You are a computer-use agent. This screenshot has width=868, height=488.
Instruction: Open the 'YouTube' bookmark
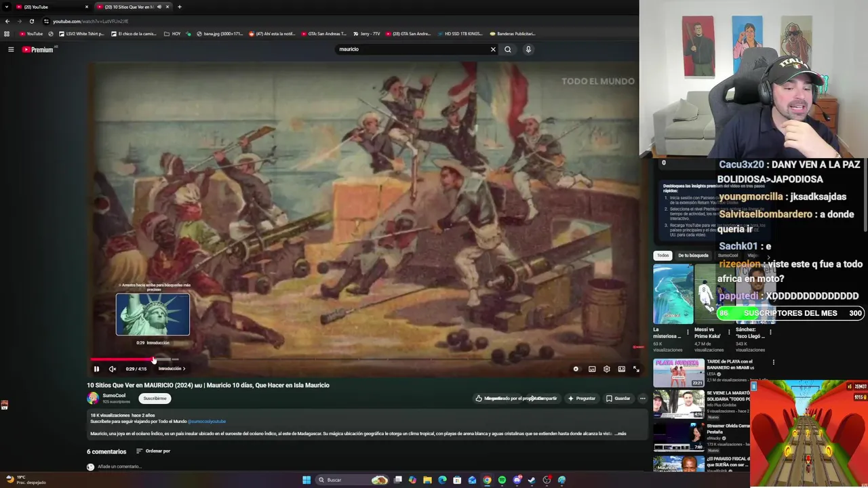(31, 34)
